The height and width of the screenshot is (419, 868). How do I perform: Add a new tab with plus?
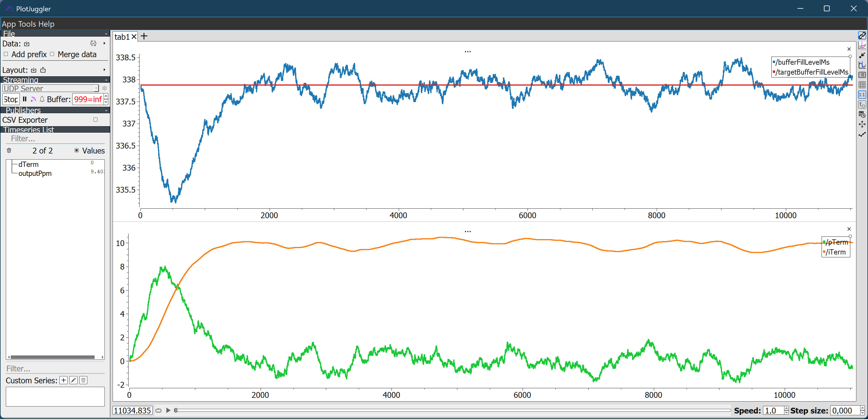tap(144, 36)
